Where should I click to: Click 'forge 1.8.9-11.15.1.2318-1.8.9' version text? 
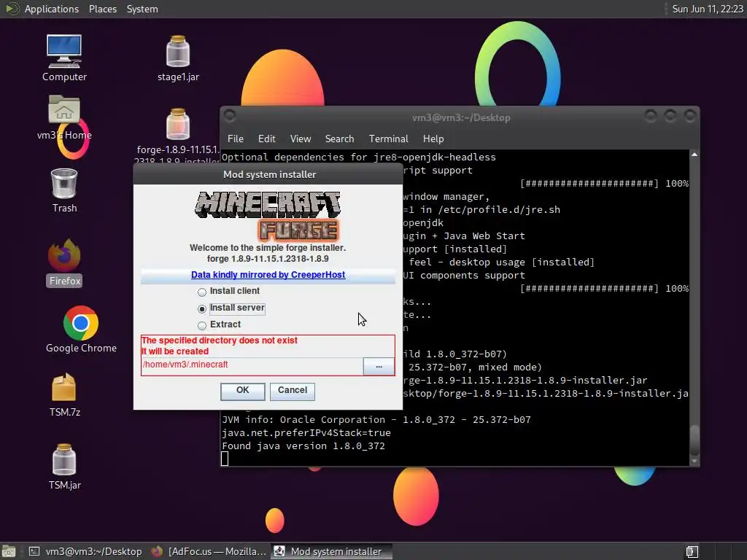point(268,259)
